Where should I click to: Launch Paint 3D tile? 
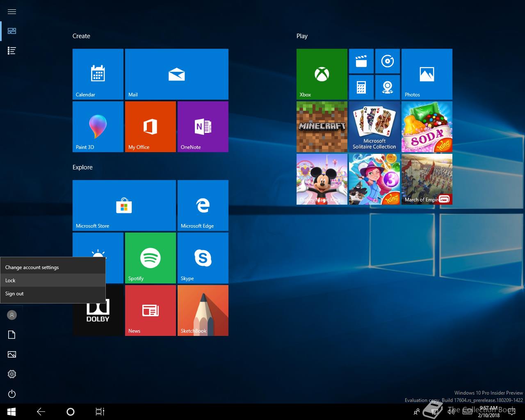tap(98, 127)
